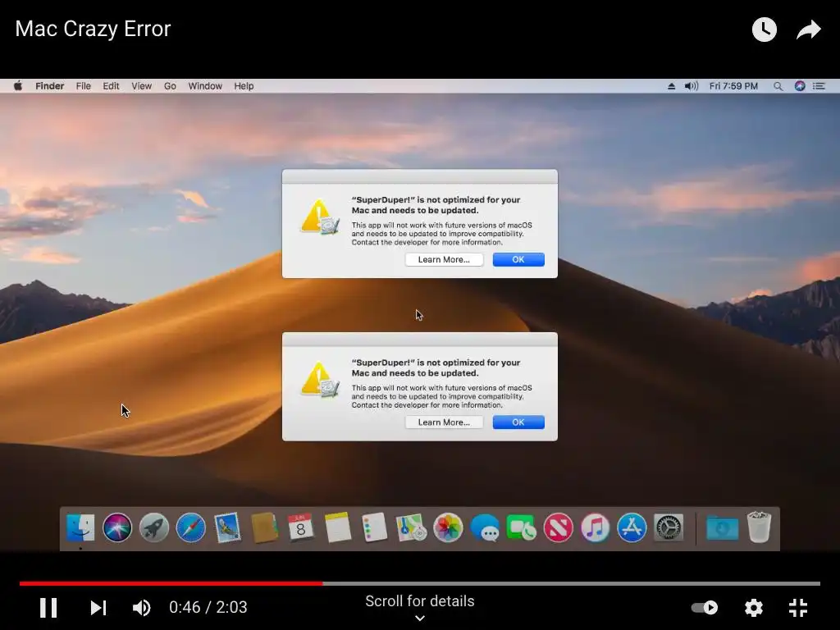Open the File menu
The height and width of the screenshot is (630, 840).
tap(83, 85)
